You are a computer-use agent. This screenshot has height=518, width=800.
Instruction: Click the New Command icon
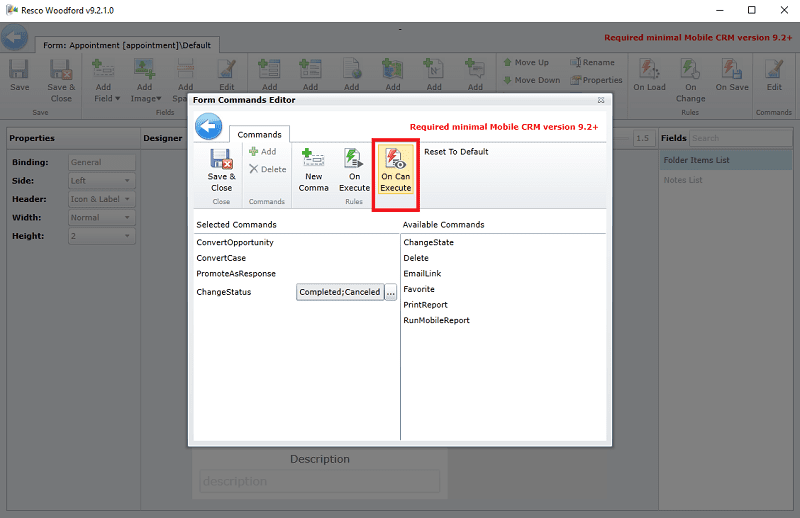[313, 170]
